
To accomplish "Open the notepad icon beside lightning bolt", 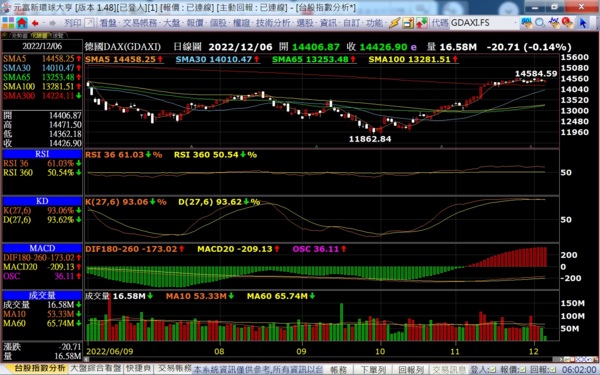I will (x=408, y=23).
